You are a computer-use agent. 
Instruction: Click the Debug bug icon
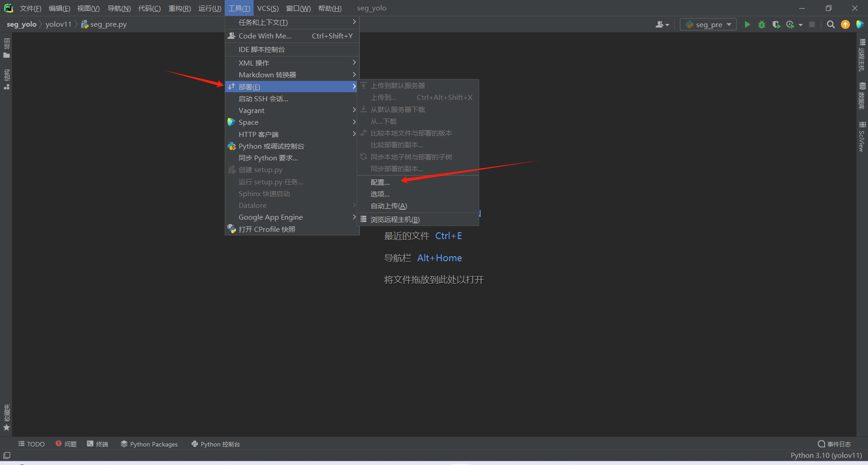pyautogui.click(x=762, y=24)
